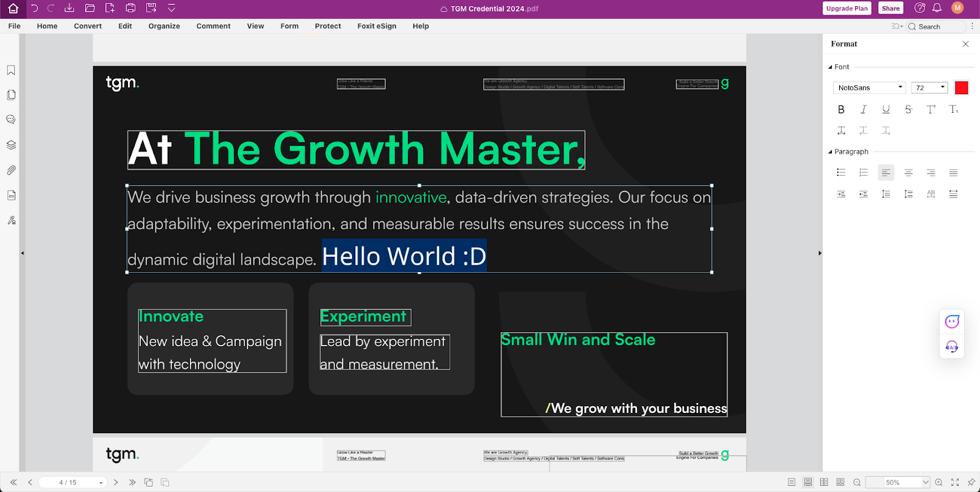Justify the paragraph text

954,173
